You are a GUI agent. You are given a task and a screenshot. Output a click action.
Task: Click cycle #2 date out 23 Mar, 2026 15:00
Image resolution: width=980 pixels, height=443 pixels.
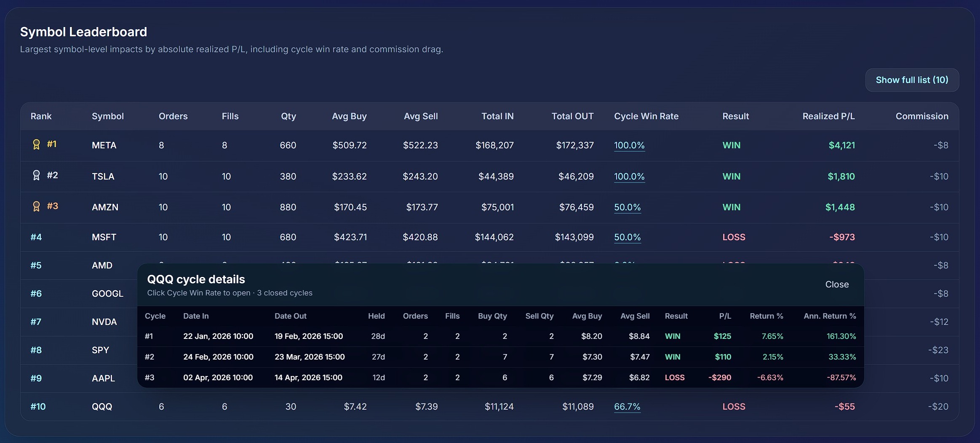click(310, 357)
